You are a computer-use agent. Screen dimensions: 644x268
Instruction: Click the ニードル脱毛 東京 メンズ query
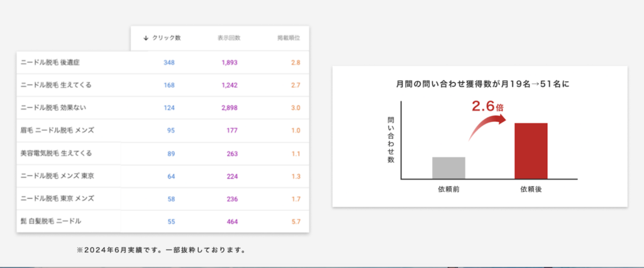pyautogui.click(x=57, y=198)
